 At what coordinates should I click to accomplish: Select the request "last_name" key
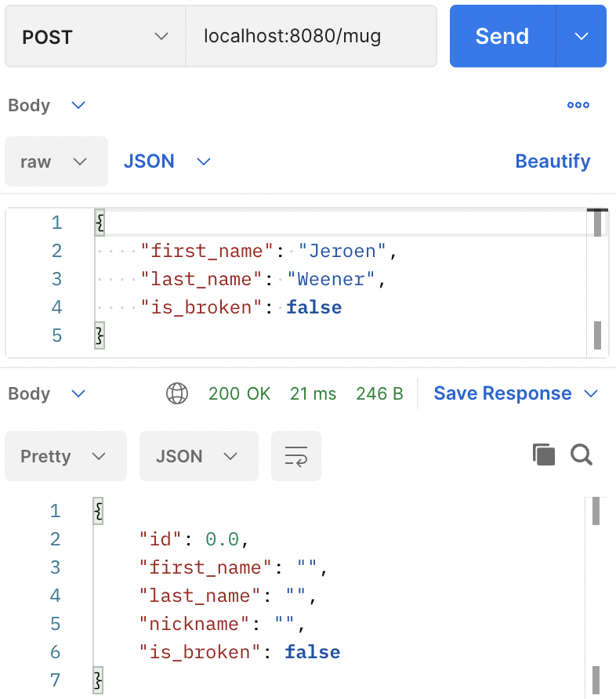[201, 280]
